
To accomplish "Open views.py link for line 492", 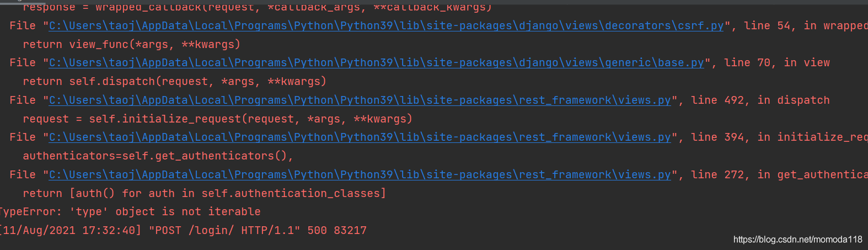I will point(360,100).
